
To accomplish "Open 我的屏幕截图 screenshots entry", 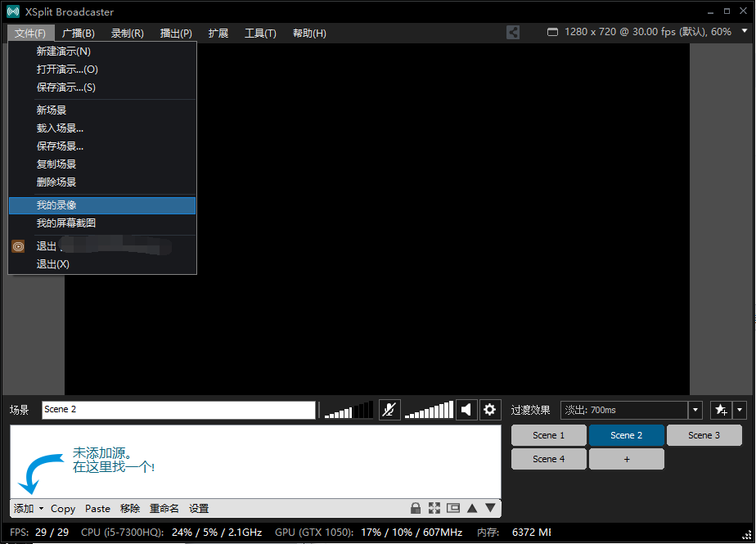I will pos(102,223).
